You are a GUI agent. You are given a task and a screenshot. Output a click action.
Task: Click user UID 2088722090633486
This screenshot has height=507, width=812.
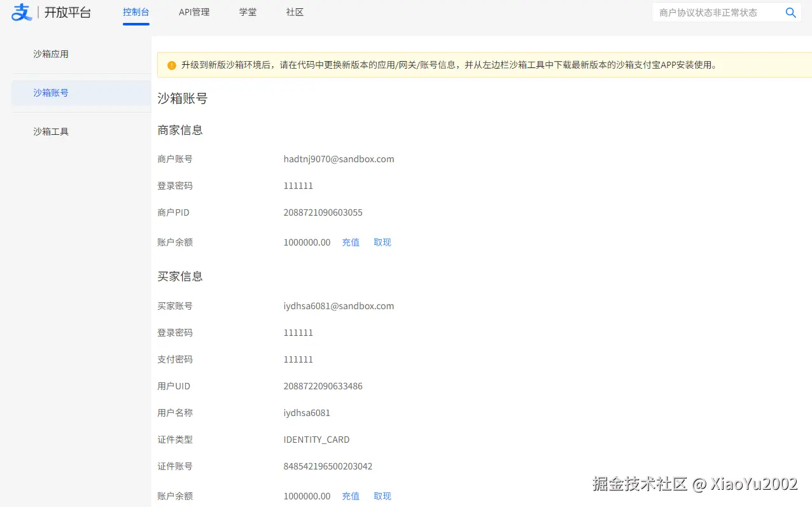tap(323, 386)
